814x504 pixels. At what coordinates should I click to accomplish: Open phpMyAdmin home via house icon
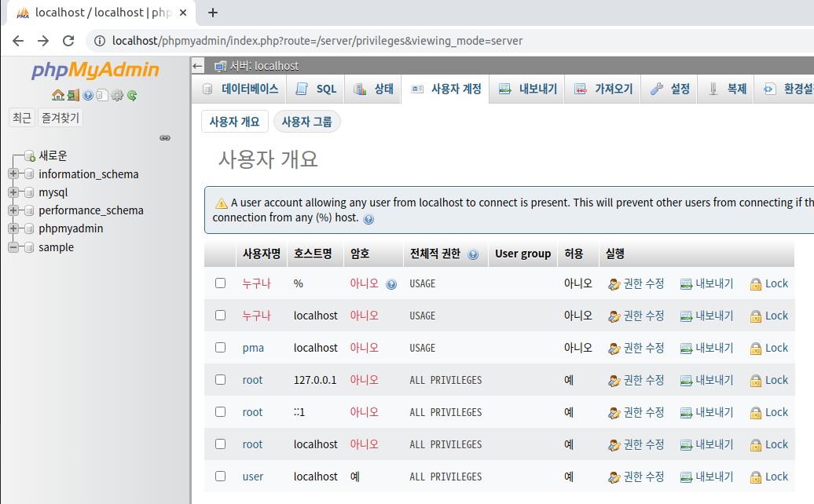[58, 96]
